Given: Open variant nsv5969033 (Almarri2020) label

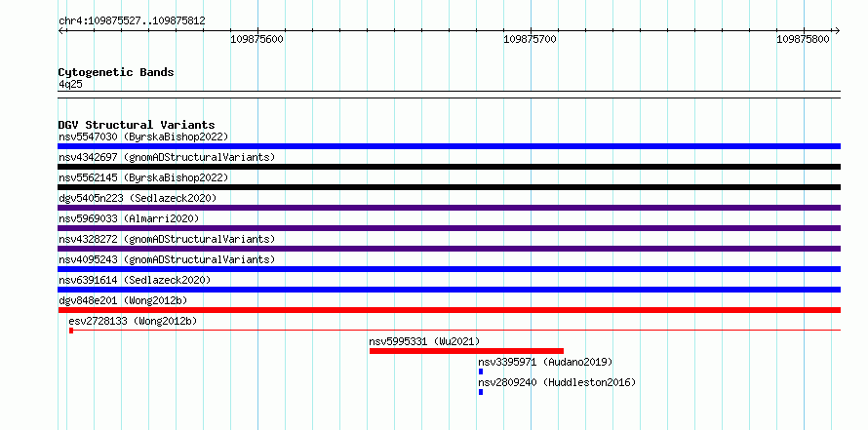Looking at the screenshot, I should (129, 218).
